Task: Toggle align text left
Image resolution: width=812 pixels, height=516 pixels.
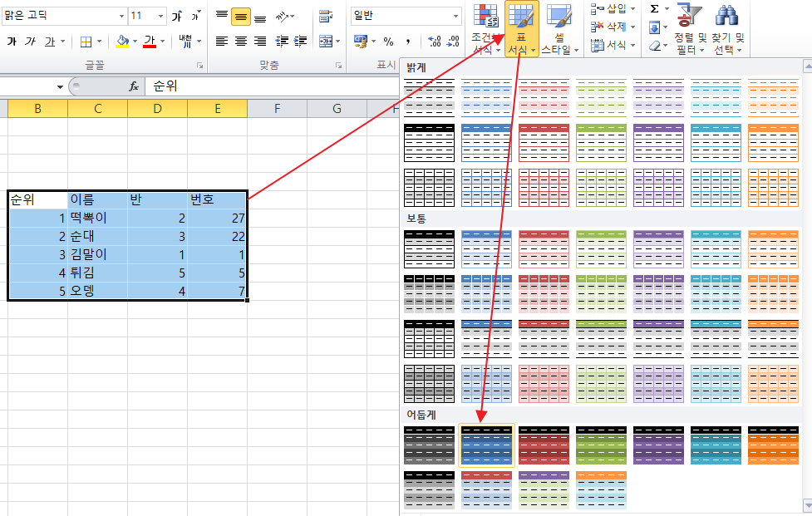Action: click(x=222, y=42)
